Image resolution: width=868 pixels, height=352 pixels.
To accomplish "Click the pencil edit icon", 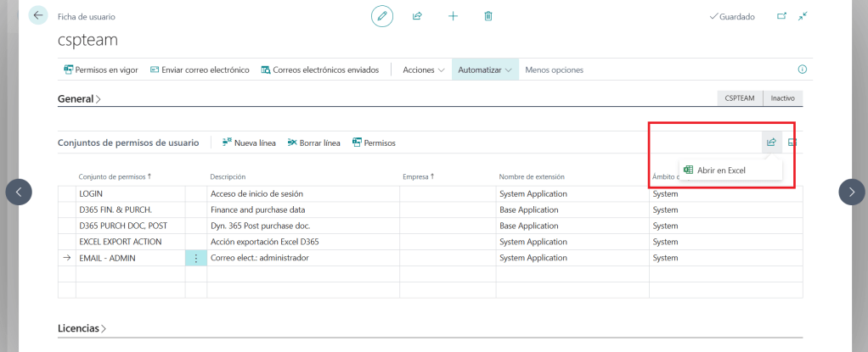I will [382, 16].
